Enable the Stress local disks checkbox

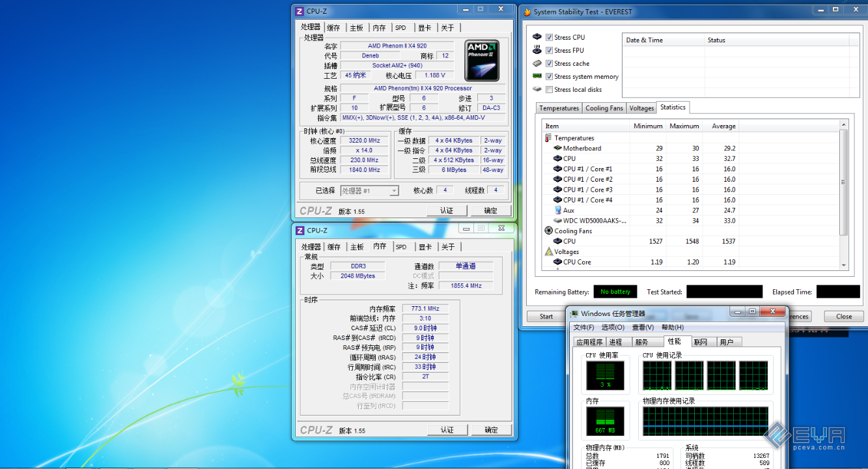pyautogui.click(x=550, y=89)
